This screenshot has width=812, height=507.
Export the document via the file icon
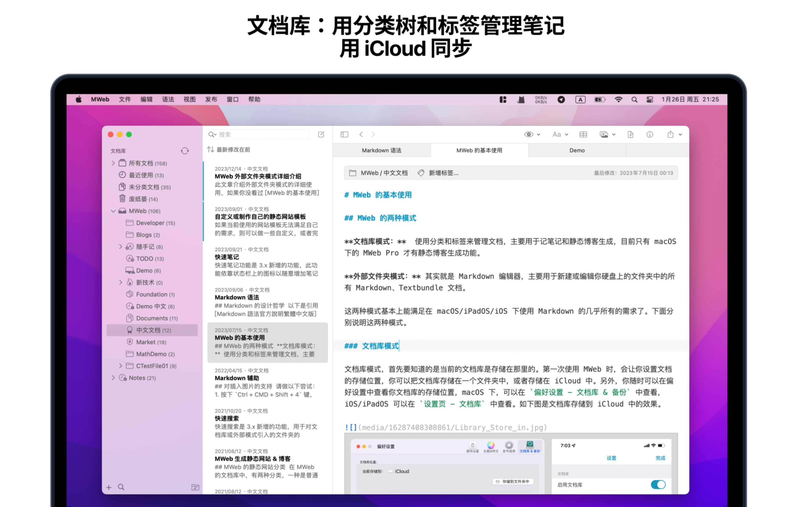pyautogui.click(x=630, y=134)
